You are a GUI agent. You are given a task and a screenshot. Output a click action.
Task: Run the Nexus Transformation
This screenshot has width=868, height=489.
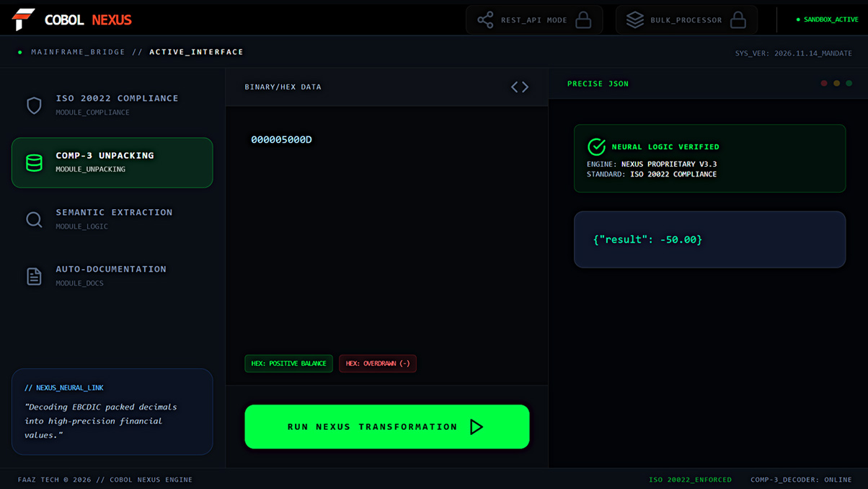pos(387,427)
